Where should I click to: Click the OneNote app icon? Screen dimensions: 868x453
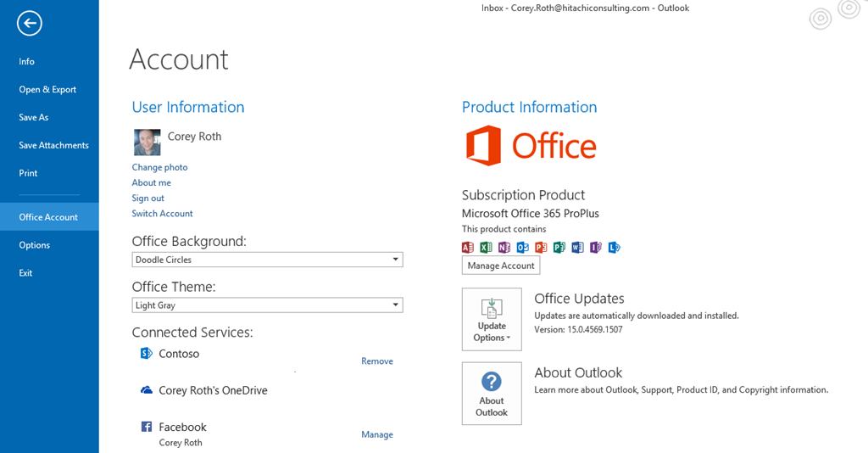504,248
